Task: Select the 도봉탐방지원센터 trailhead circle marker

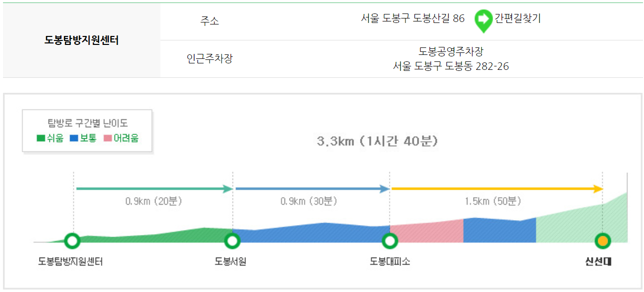Action: [73, 241]
